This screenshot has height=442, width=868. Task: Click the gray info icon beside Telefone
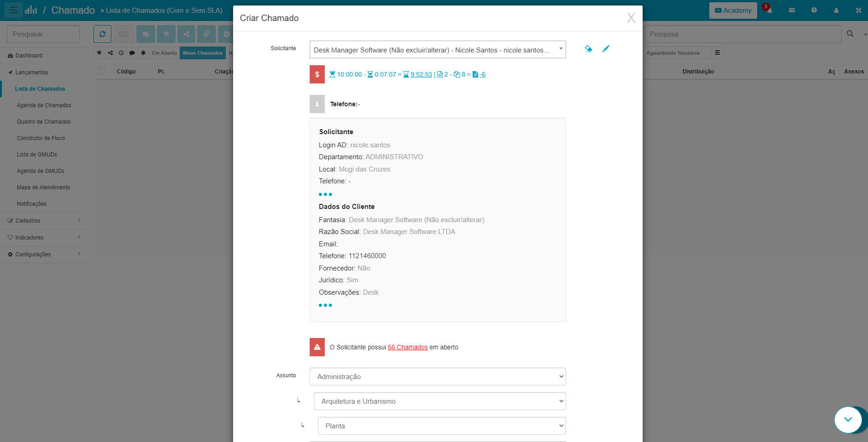(317, 104)
